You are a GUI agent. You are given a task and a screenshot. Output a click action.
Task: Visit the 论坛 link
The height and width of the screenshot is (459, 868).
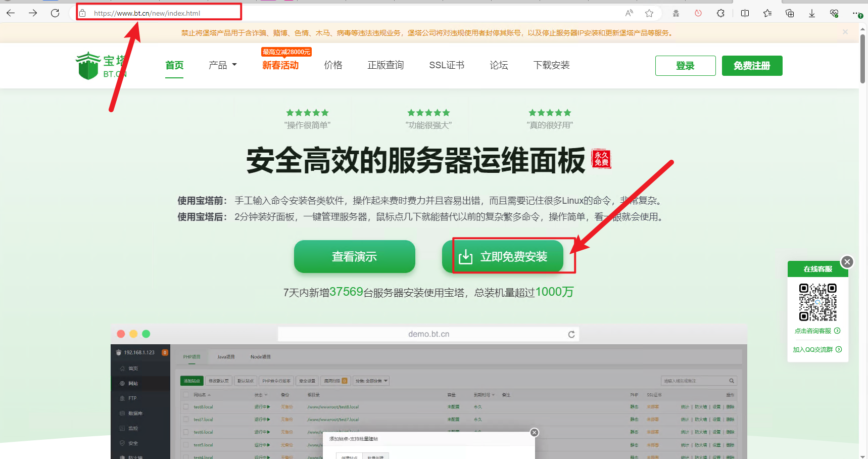click(499, 65)
